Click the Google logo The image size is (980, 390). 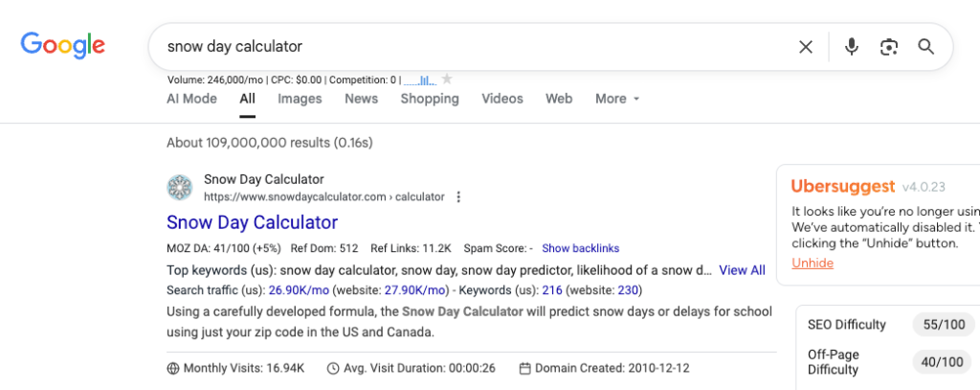point(63,45)
